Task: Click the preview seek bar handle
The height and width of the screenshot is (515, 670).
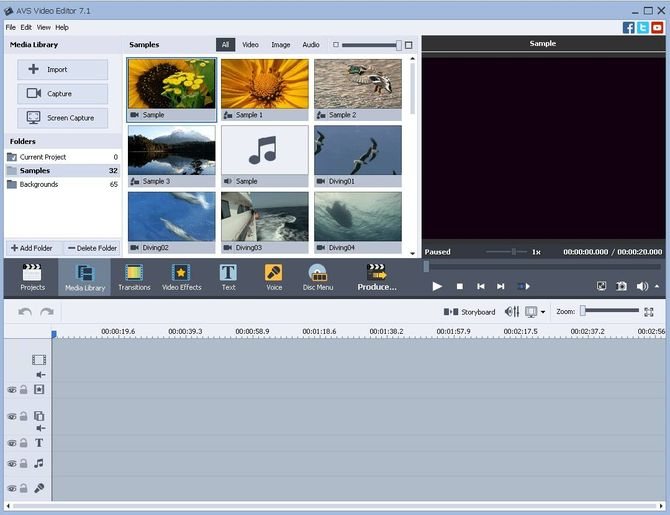Action: pos(426,267)
